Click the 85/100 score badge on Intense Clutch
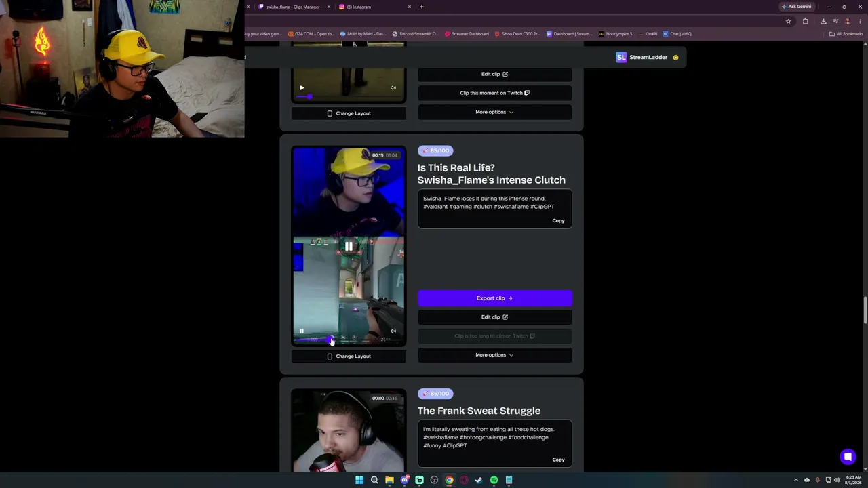868x488 pixels. coord(435,150)
